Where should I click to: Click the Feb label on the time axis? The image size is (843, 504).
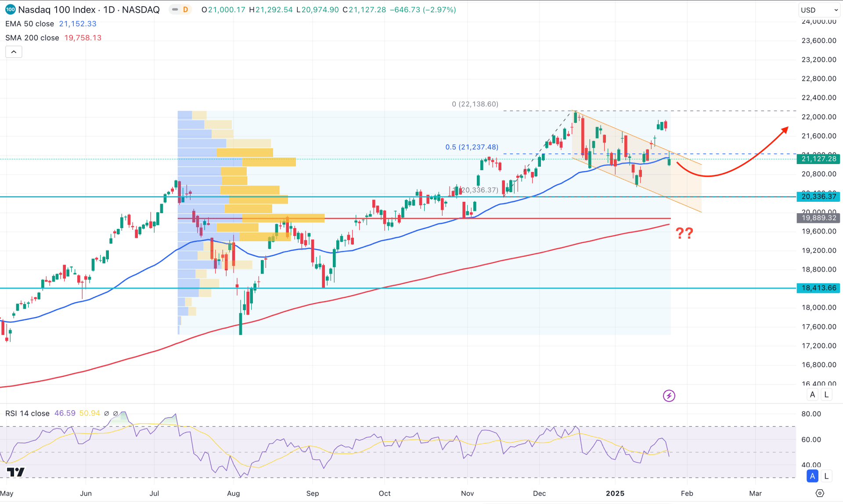687,493
